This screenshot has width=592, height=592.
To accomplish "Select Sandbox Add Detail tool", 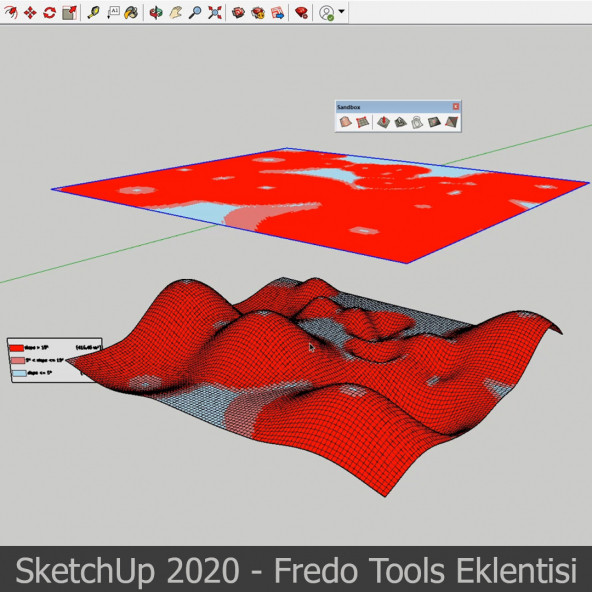I will (x=434, y=122).
